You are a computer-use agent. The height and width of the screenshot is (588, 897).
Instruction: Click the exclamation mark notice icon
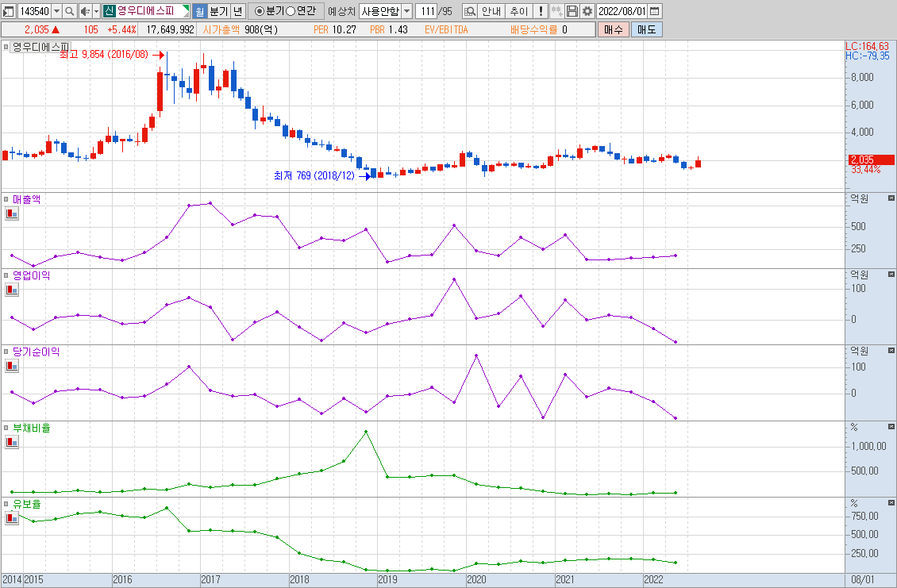pyautogui.click(x=541, y=11)
